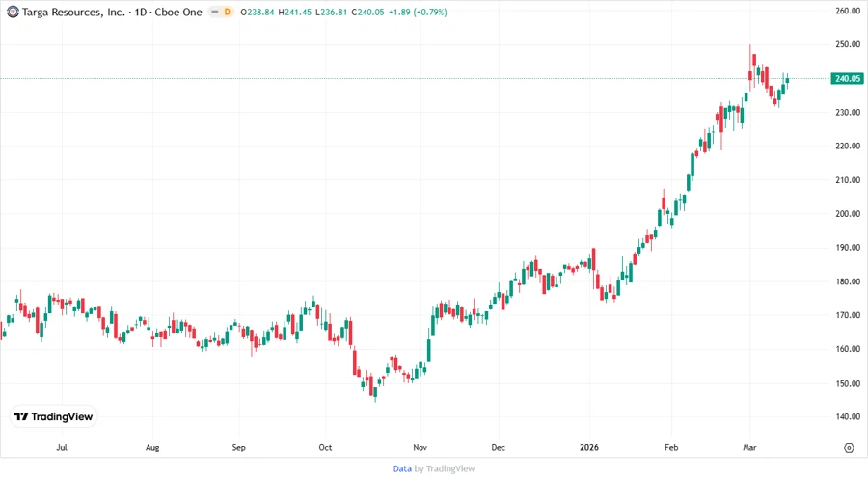Click the '1D' interval label
Viewport: 868px width, 480px height.
click(x=141, y=12)
